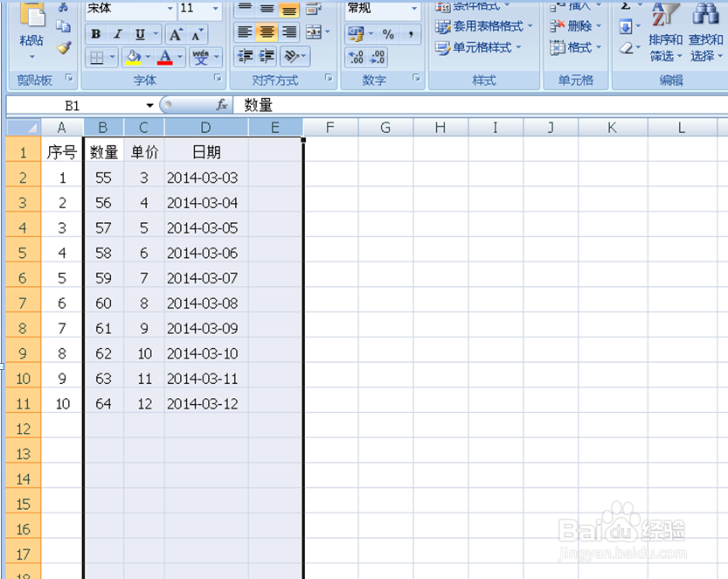
Task: Open the font size 11 dropdown
Action: coord(215,9)
